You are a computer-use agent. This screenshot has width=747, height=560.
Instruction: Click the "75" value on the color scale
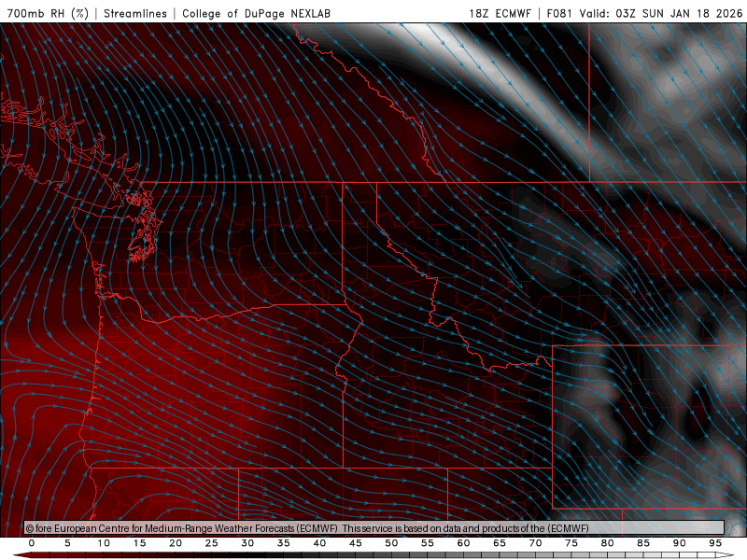(571, 543)
